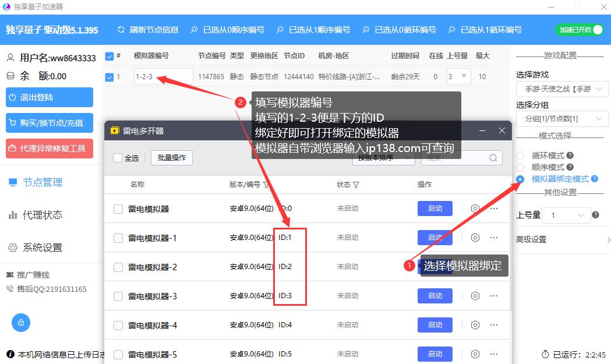Open settings gear for 雷电模拟器 ID:0
Viewport: 611px width, 364px height.
coord(475,208)
